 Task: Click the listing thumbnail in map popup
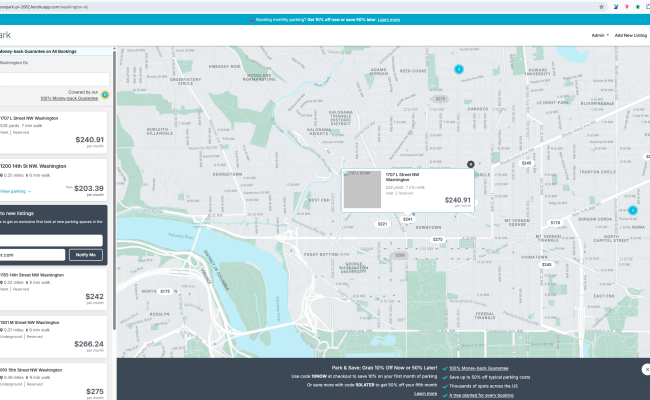(x=362, y=189)
